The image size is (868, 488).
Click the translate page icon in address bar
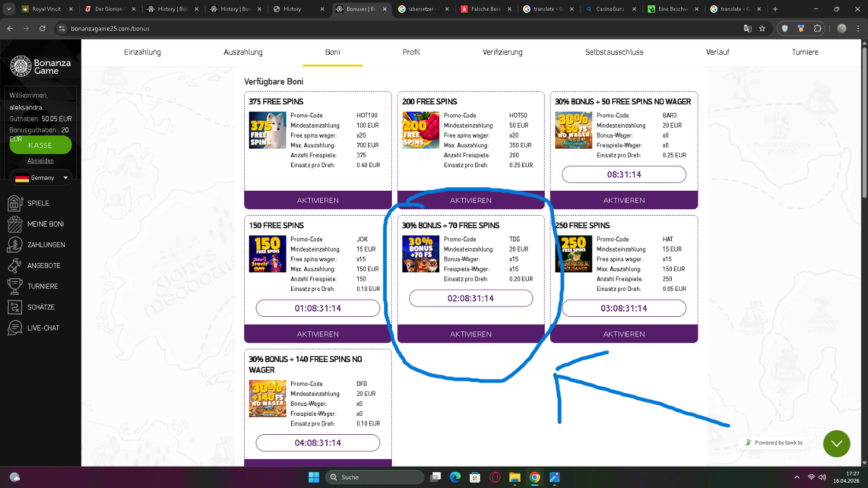click(748, 28)
